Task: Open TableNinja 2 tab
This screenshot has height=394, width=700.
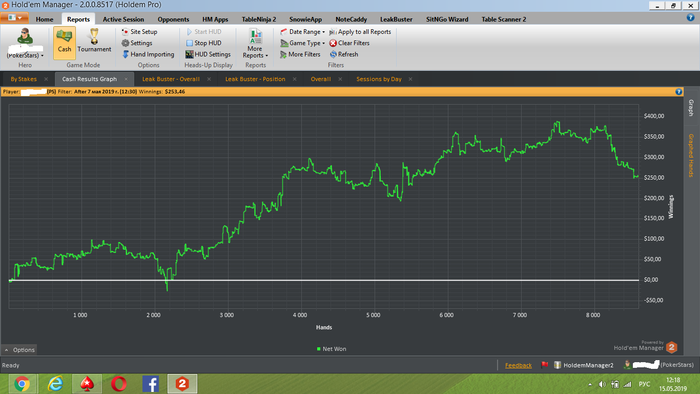Action: click(259, 19)
